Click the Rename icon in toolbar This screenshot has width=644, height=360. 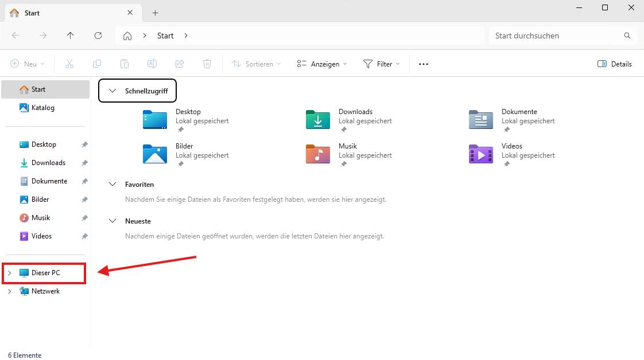click(x=152, y=64)
